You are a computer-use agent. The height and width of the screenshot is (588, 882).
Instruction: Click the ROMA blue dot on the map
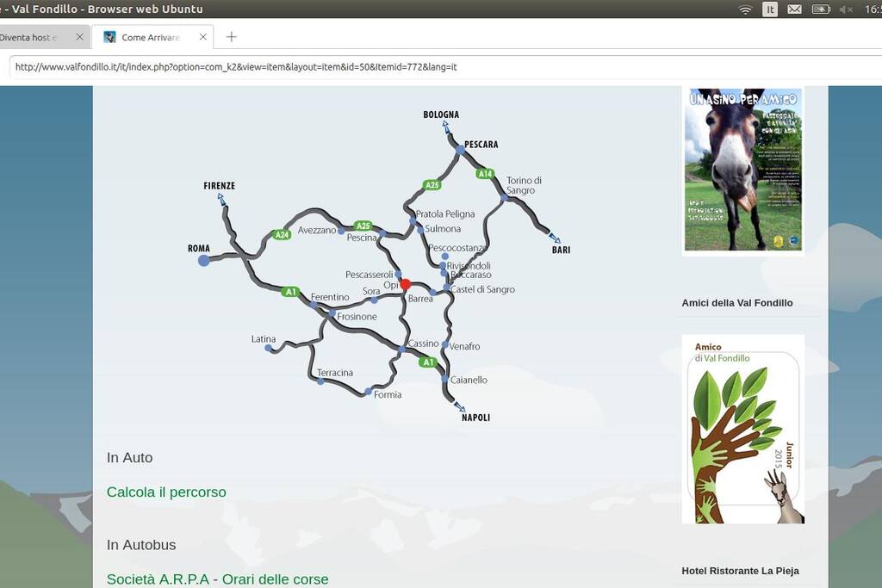[203, 260]
